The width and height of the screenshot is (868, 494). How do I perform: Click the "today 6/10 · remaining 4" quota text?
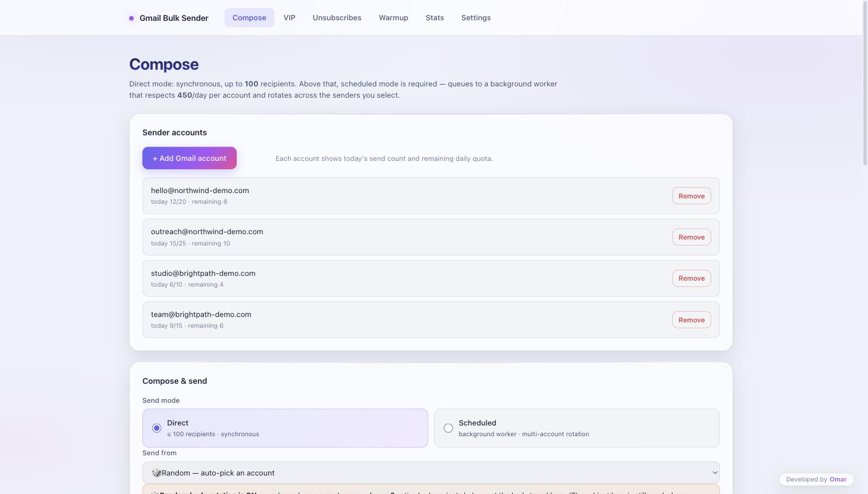tap(187, 285)
